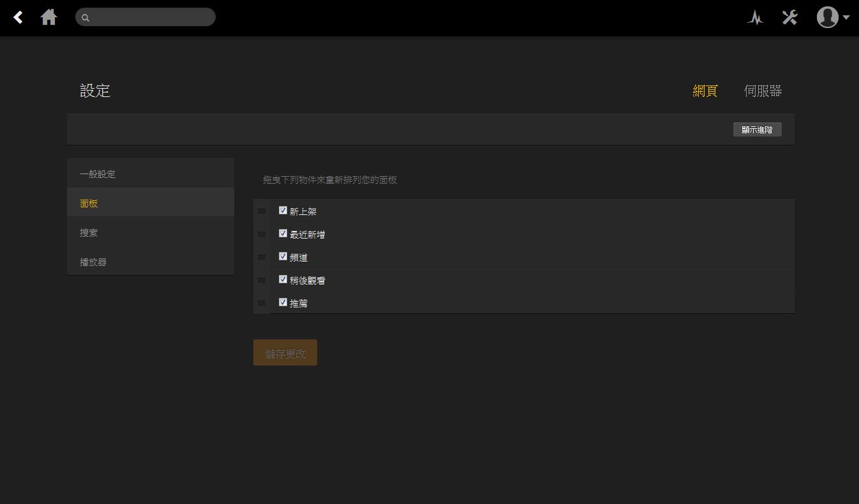Open the activity status pulse icon
859x504 pixels.
[x=756, y=17]
